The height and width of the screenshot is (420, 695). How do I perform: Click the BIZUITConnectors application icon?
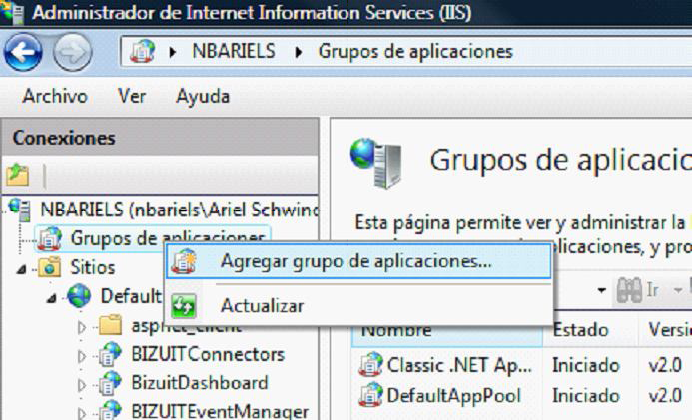109,354
